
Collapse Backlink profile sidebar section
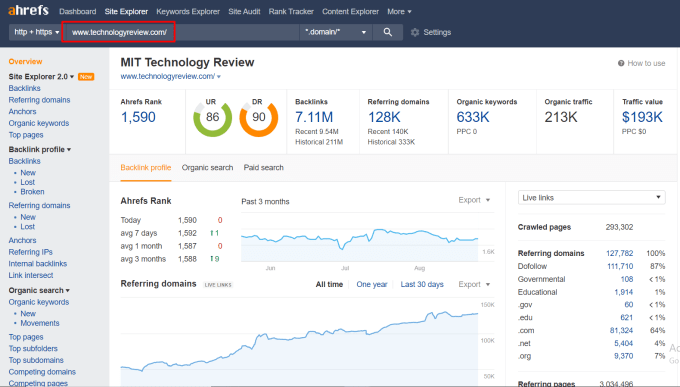[39, 150]
